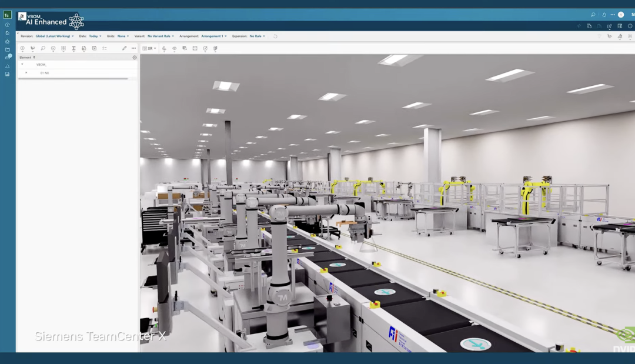Toggle the checklist selection mode icon

pos(105,48)
